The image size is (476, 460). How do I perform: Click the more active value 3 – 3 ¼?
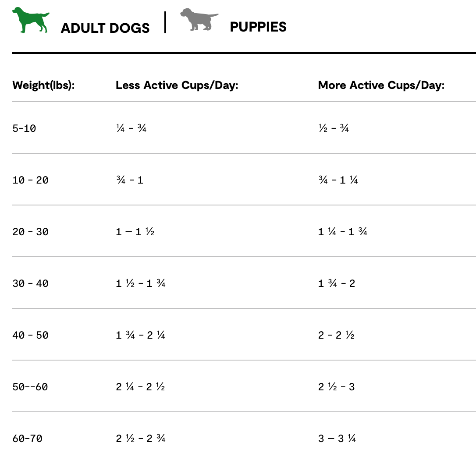point(337,438)
